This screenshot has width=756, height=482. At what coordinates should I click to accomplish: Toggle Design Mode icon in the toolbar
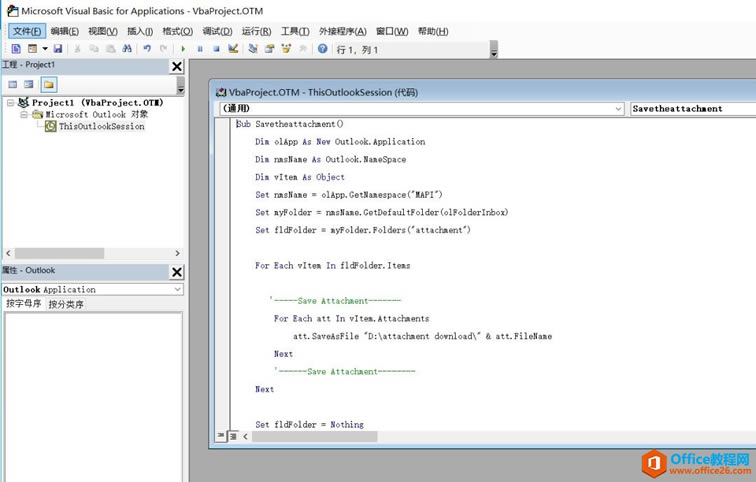point(233,48)
